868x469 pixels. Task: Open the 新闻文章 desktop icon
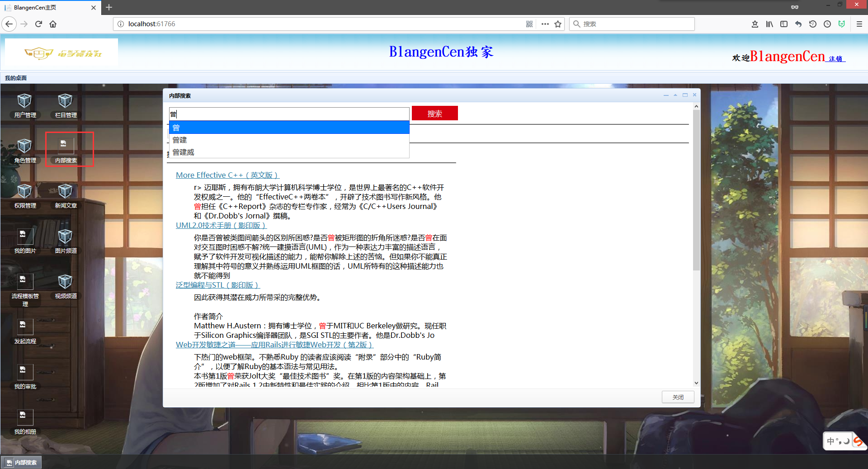tap(66, 196)
